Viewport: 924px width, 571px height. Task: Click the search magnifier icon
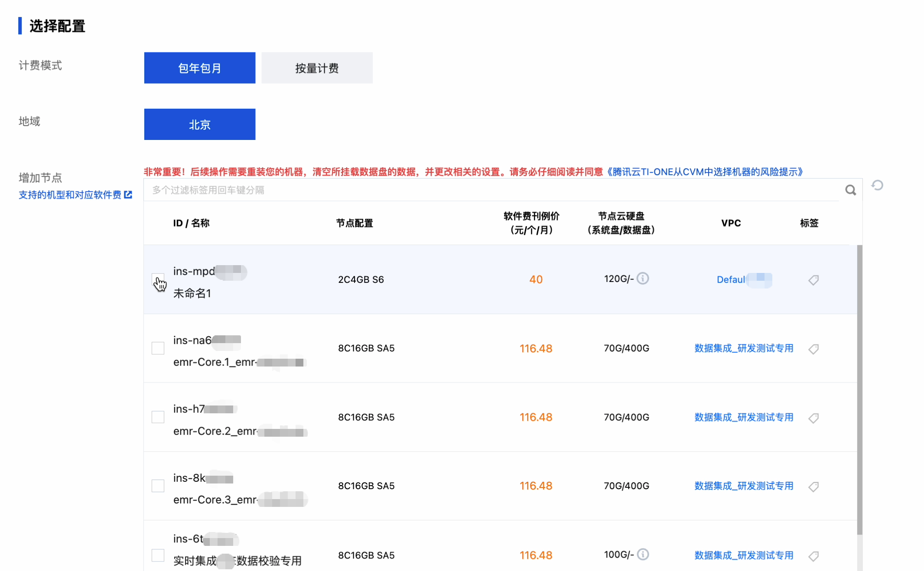[850, 190]
